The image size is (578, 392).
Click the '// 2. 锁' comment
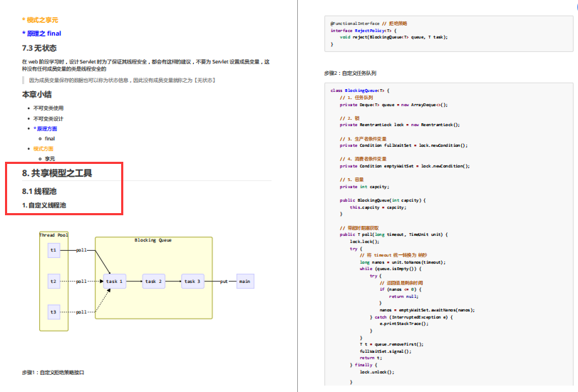pyautogui.click(x=349, y=118)
